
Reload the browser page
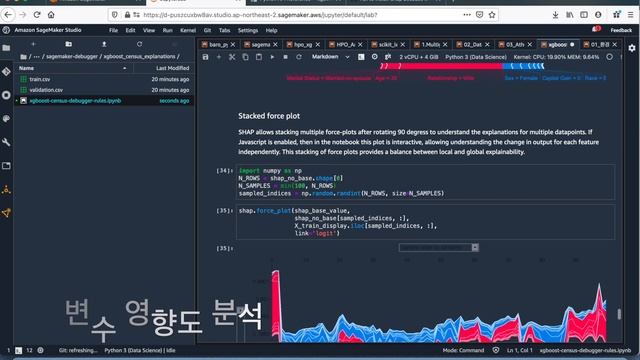(37, 15)
